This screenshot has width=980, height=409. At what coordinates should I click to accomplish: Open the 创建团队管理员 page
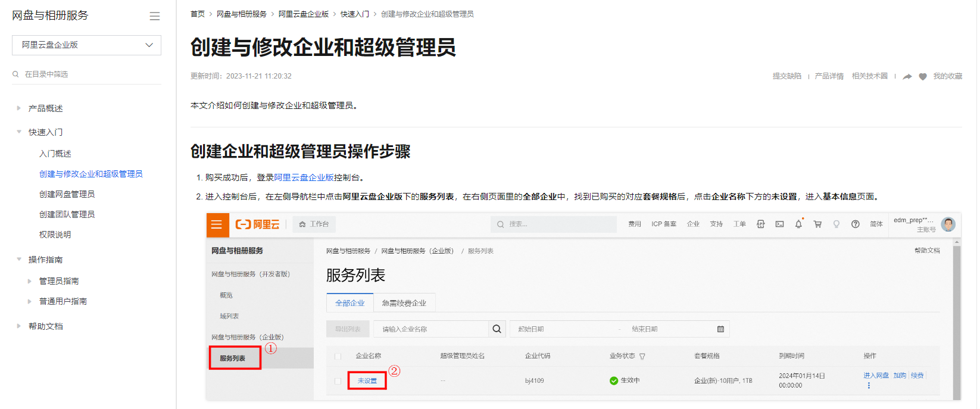tap(67, 214)
